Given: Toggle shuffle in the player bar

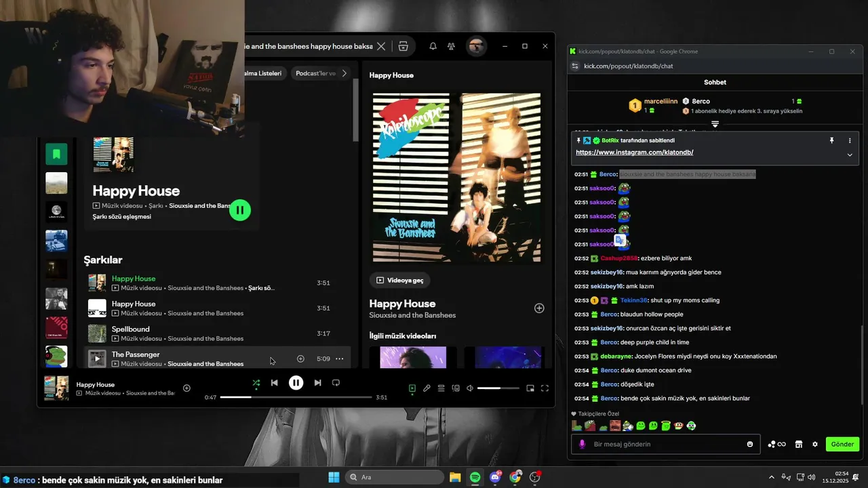Looking at the screenshot, I should [x=256, y=383].
